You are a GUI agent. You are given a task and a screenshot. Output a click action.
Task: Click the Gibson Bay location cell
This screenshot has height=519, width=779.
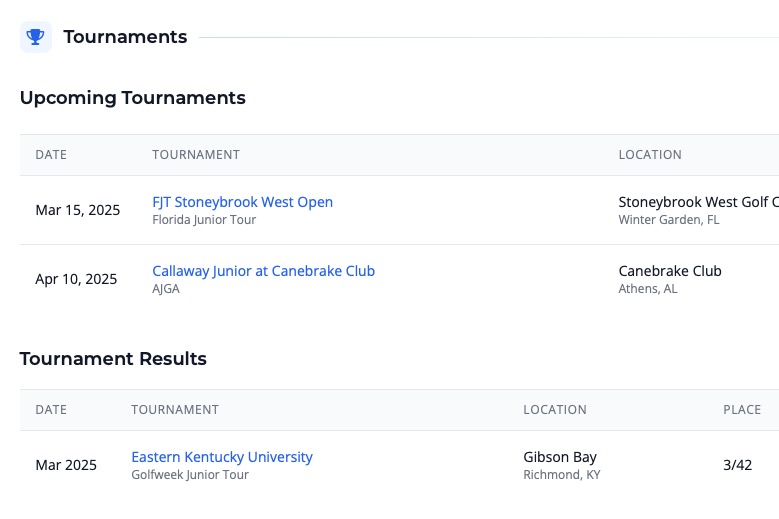click(560, 457)
